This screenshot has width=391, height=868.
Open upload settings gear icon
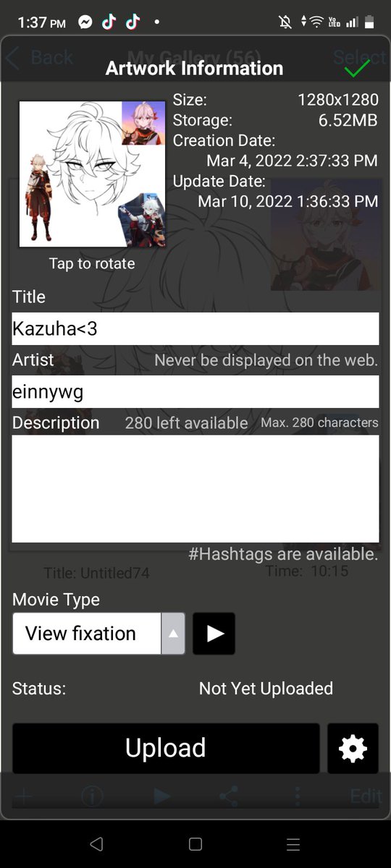click(353, 749)
